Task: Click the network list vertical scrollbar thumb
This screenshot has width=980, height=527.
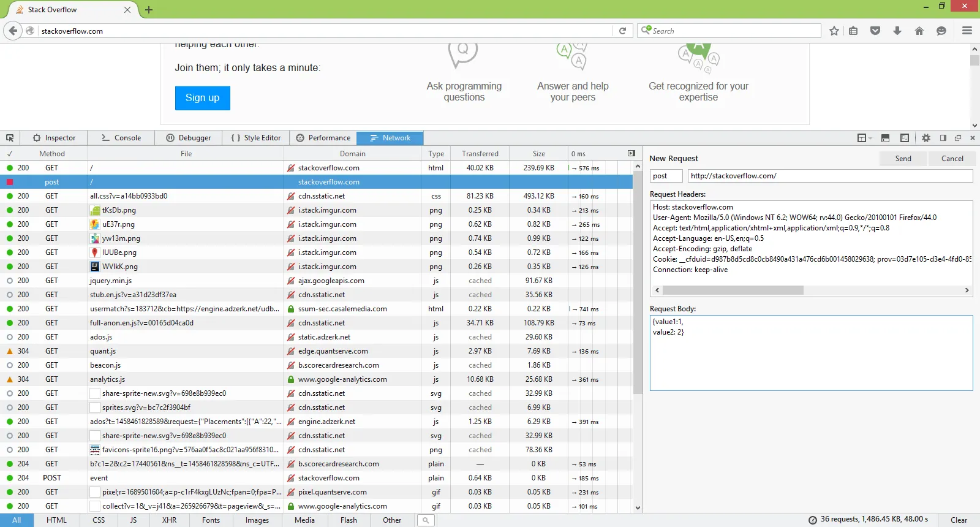Action: [638, 282]
